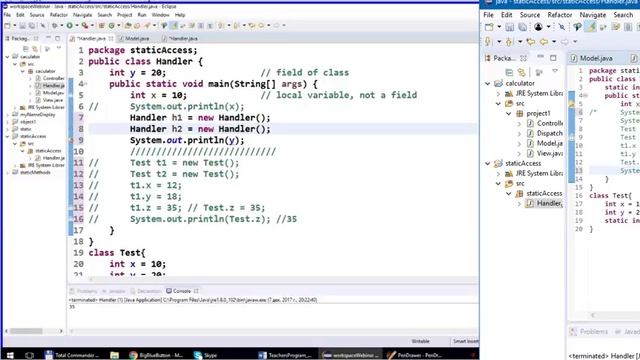Open the Search menu in right Eclipse window
Viewport: 640px width, 360px height.
coord(623,15)
